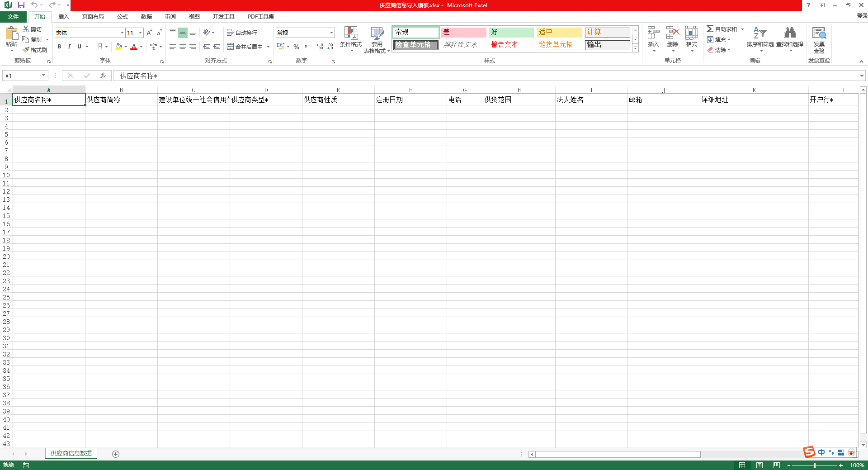
Task: Expand Merge and Center (合并后居中) arrow
Action: pos(268,47)
